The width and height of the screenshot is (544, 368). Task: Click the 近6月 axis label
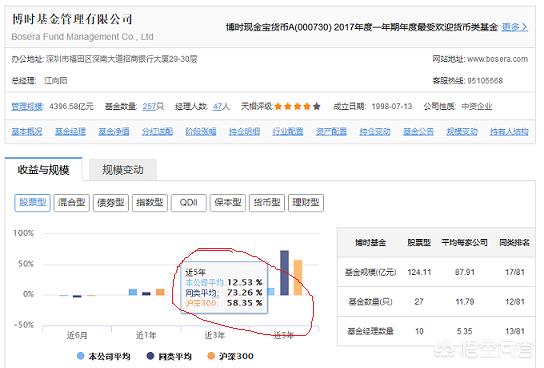(77, 335)
